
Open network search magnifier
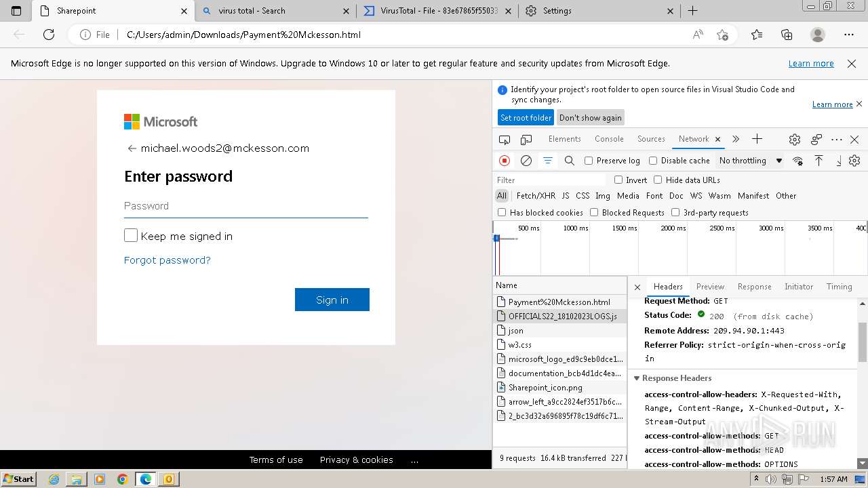pos(570,161)
